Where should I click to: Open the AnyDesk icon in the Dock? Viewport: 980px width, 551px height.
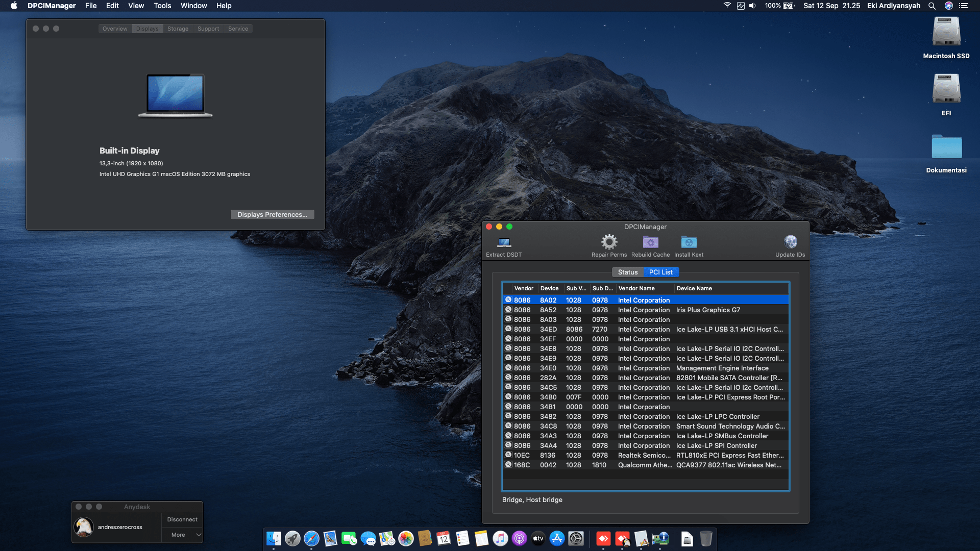(604, 539)
